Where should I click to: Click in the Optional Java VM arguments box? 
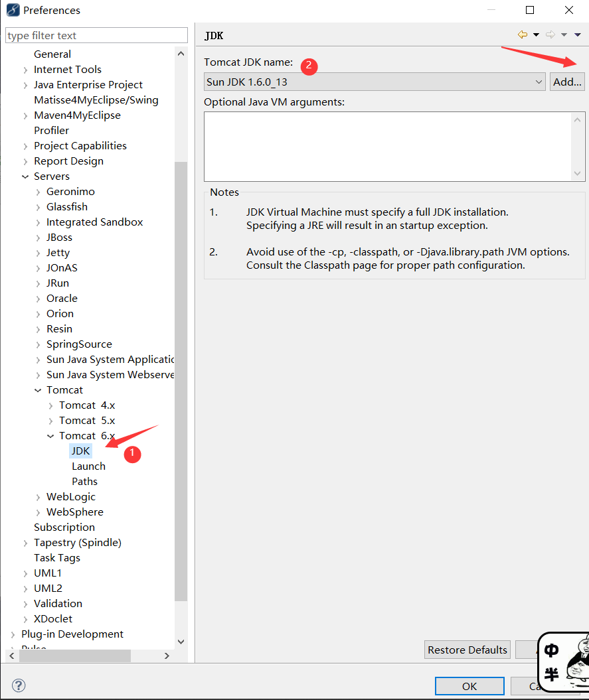click(388, 147)
